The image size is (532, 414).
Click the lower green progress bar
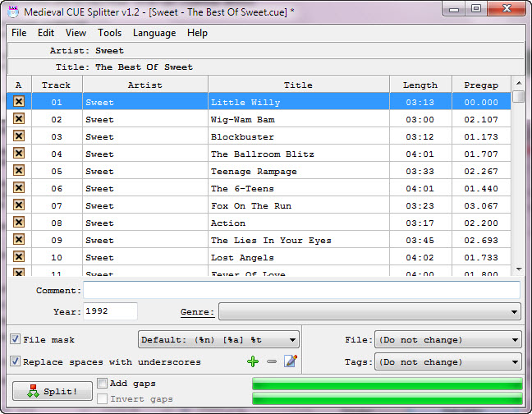[388, 398]
